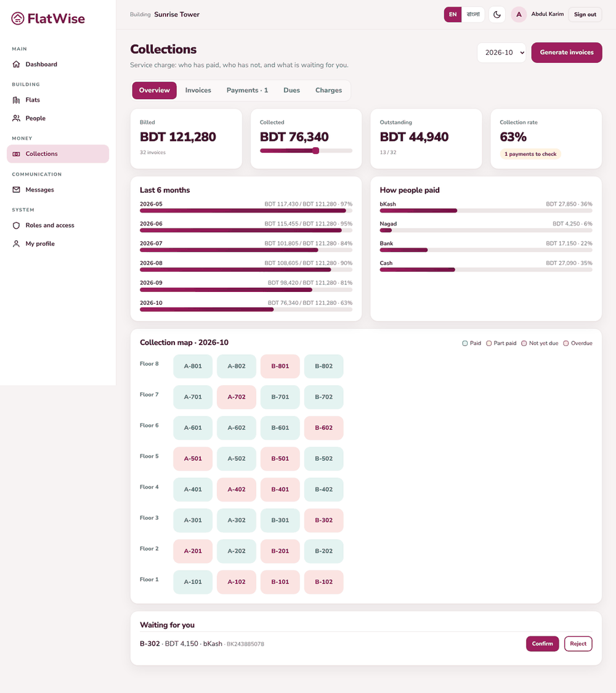Open Roles and access page
The image size is (616, 693).
(x=58, y=225)
